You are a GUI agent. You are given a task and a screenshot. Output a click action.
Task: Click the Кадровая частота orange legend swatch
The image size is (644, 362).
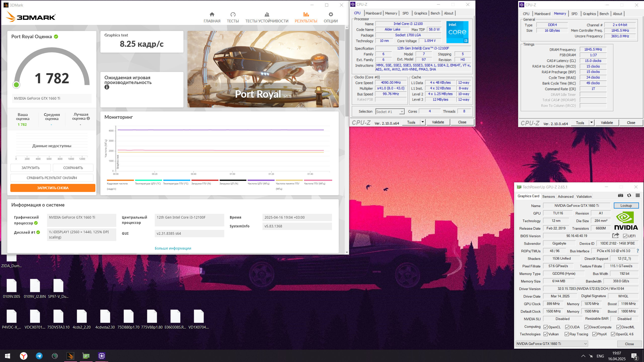[x=120, y=180]
